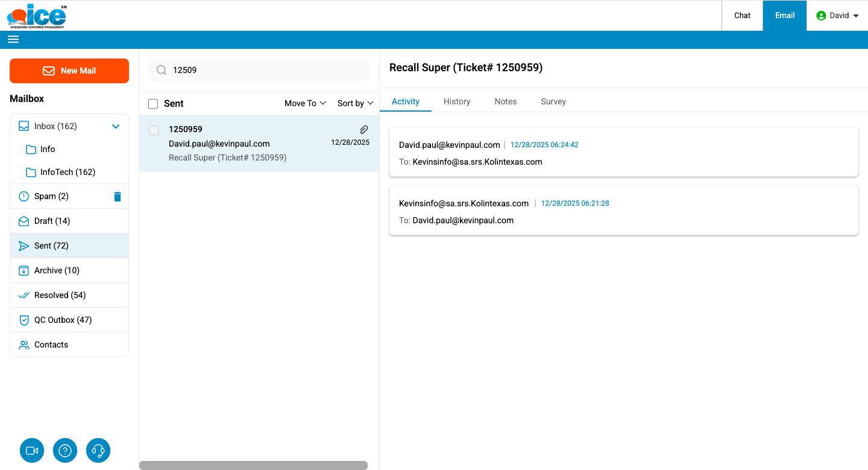
Task: Click the headset support icon
Action: click(98, 451)
